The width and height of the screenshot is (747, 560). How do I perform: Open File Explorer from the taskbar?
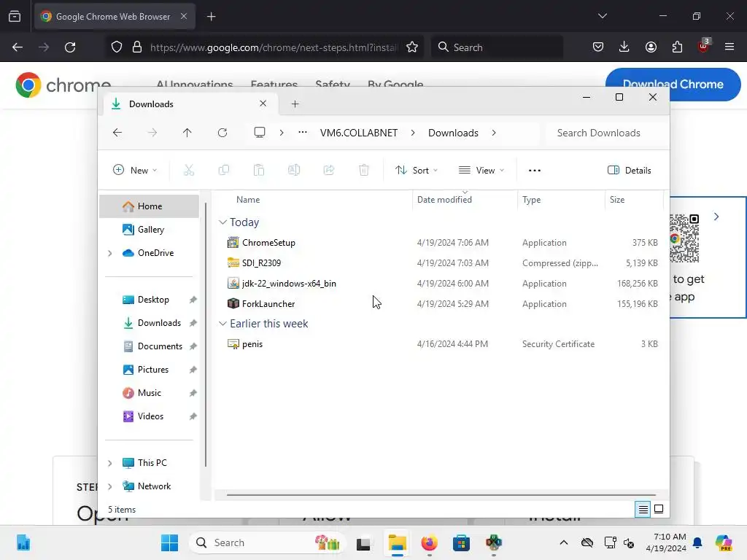398,542
